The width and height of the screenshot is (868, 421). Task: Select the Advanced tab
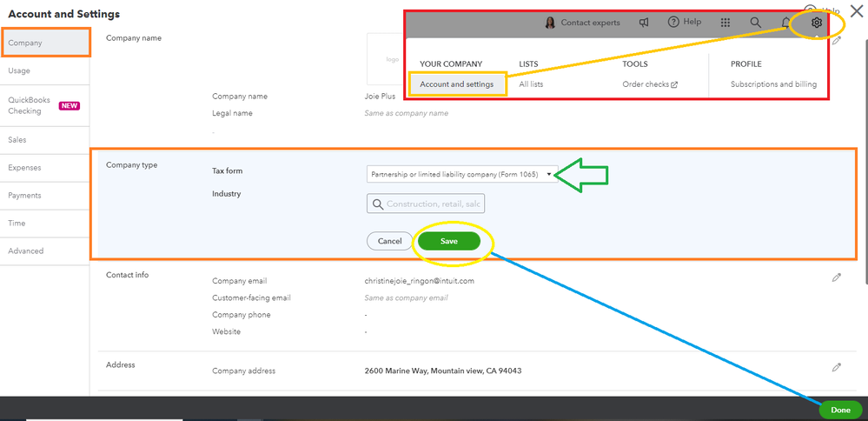coord(45,251)
